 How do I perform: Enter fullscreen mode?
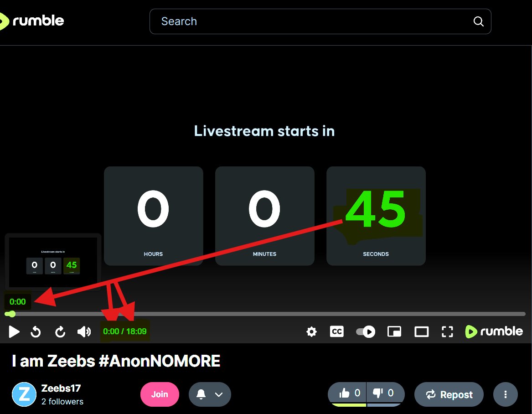[x=447, y=331]
